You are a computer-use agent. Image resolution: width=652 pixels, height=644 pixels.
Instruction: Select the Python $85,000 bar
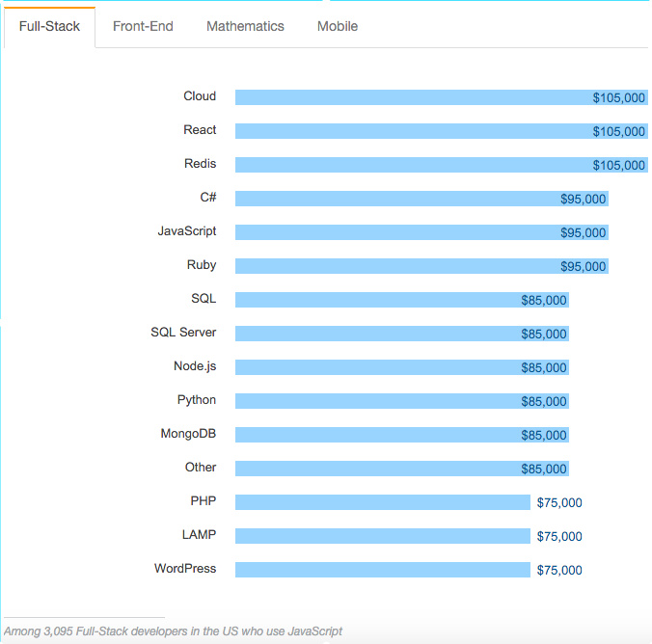[x=402, y=401]
